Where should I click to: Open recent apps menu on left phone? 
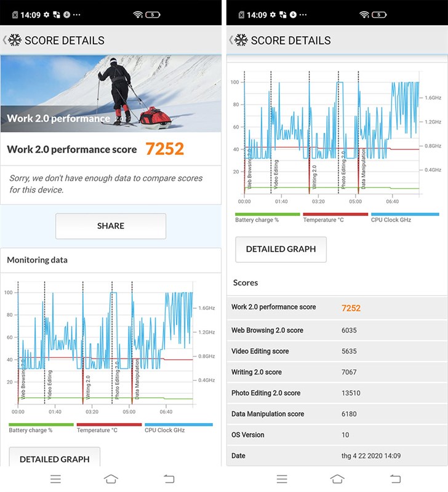tap(55, 479)
